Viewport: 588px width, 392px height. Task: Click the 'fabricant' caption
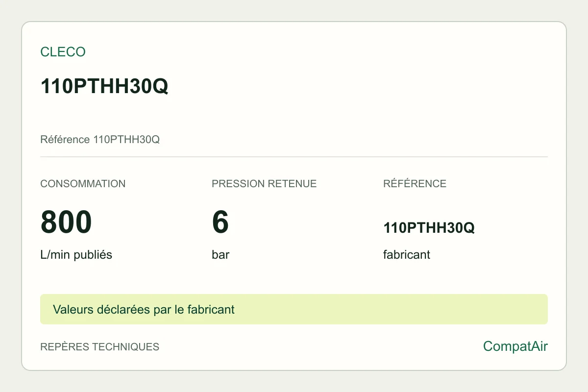(x=407, y=255)
